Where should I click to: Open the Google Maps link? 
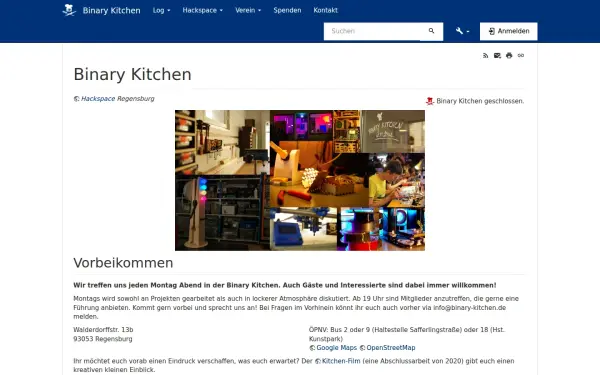pos(336,348)
